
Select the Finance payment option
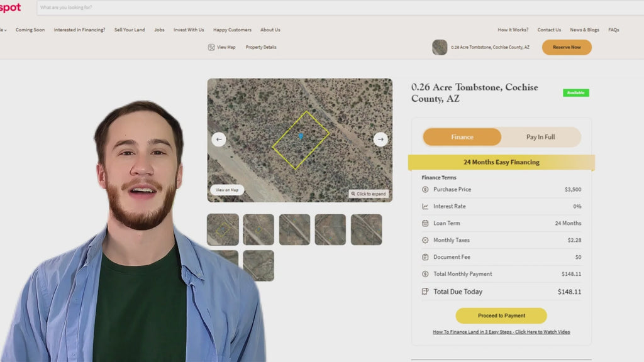[462, 137]
